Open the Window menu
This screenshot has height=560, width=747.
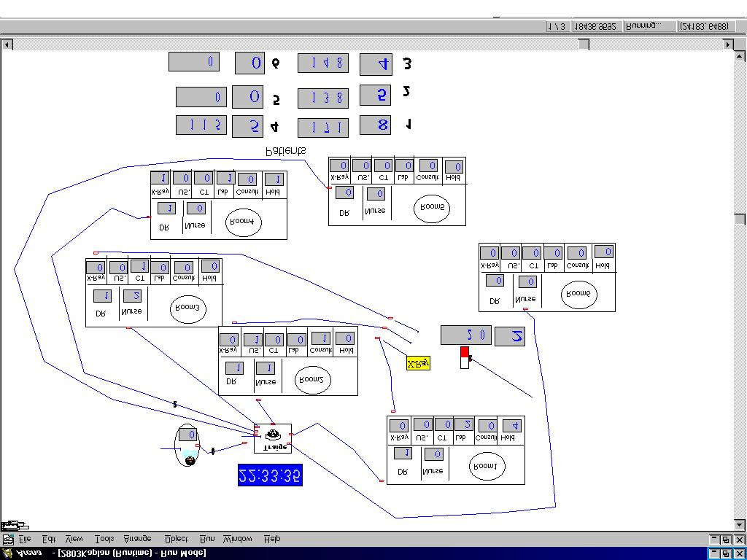click(237, 539)
